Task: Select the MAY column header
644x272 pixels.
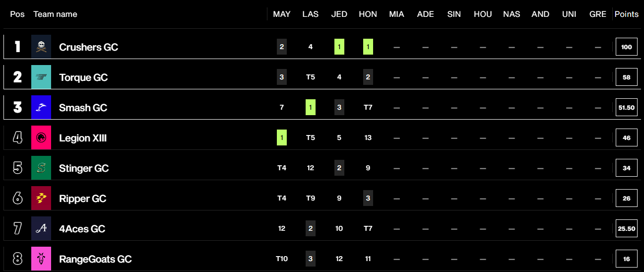Action: 282,14
